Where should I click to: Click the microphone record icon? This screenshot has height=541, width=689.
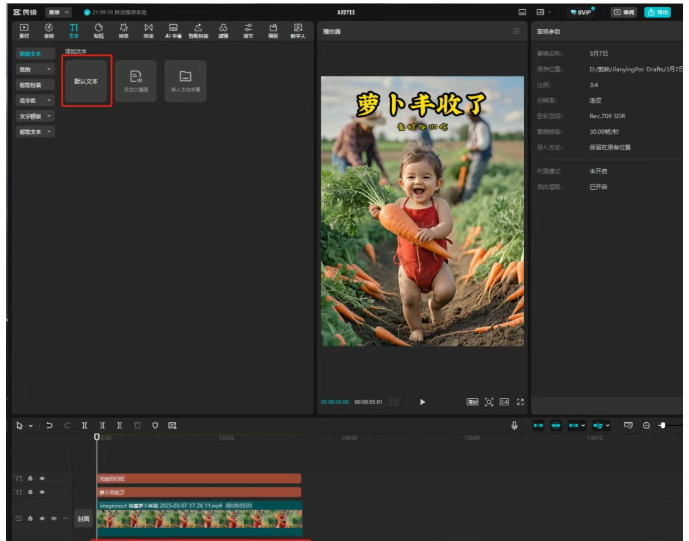[x=514, y=425]
